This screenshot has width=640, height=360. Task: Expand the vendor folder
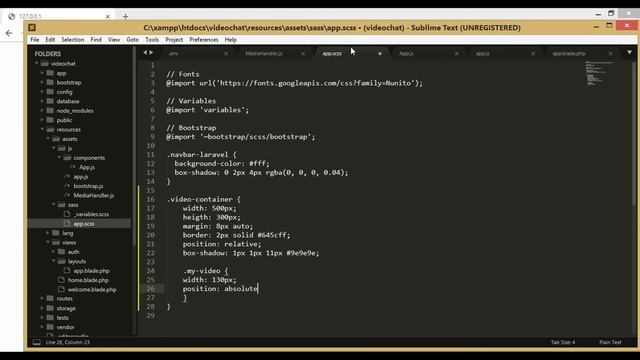click(x=42, y=327)
